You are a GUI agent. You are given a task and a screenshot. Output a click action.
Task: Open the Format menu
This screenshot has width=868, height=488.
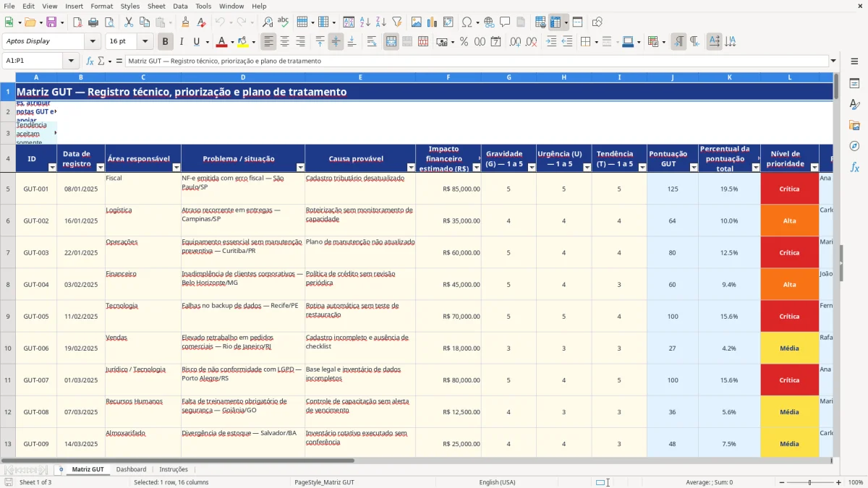(x=101, y=6)
